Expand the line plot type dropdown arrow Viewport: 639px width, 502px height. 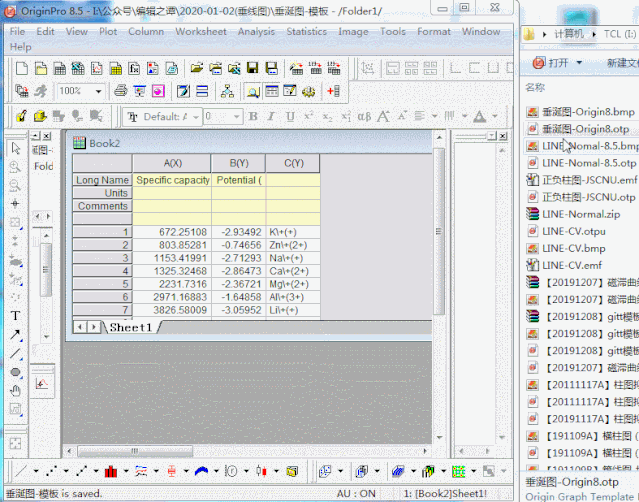[36, 471]
